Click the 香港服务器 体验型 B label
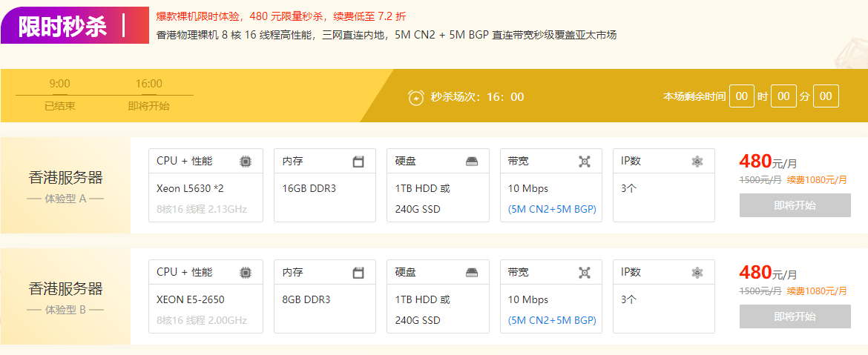The width and height of the screenshot is (868, 355). (x=65, y=296)
